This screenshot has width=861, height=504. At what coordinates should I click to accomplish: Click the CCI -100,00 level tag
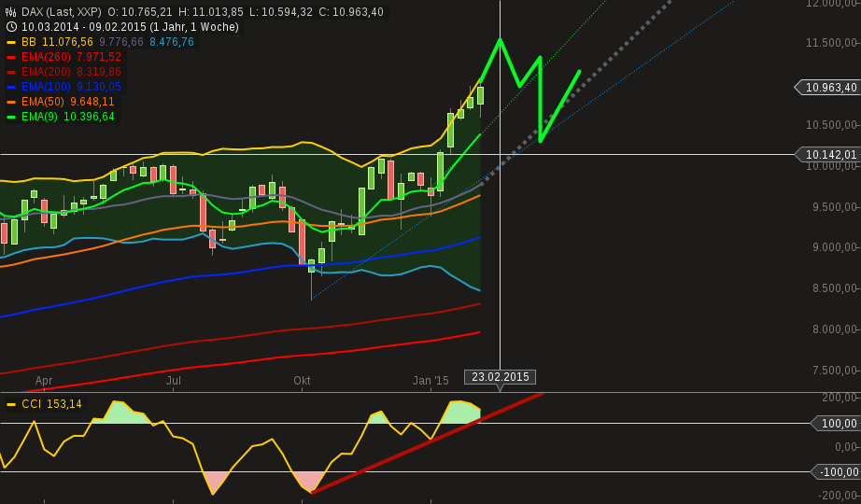836,472
